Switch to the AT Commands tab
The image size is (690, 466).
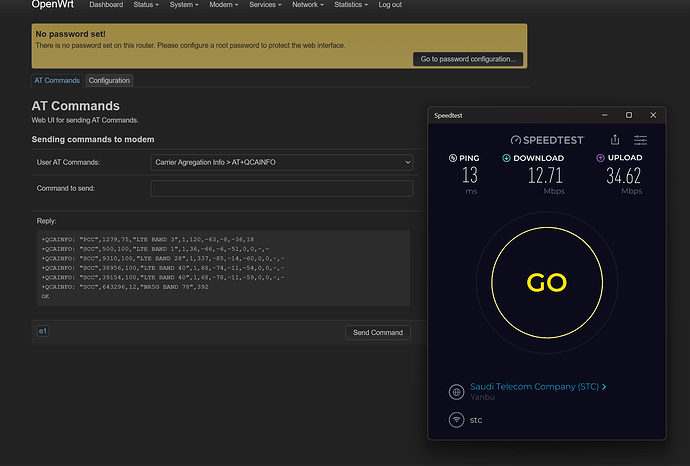pyautogui.click(x=57, y=81)
